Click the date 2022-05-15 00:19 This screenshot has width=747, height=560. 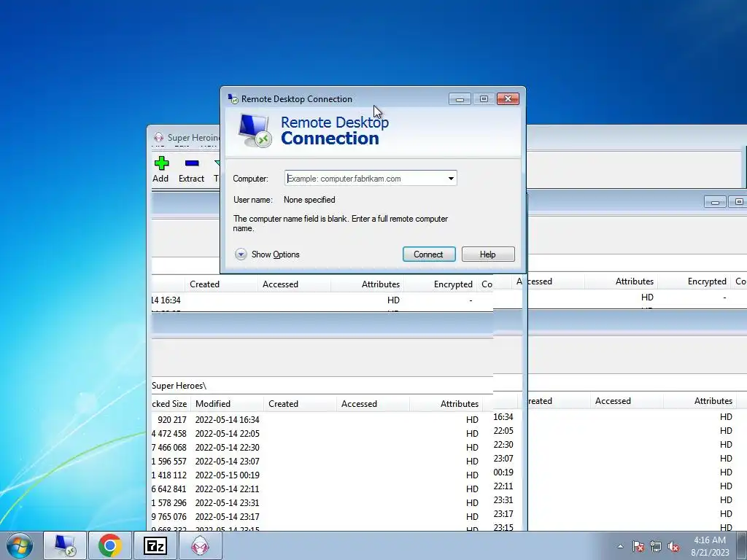tap(228, 475)
